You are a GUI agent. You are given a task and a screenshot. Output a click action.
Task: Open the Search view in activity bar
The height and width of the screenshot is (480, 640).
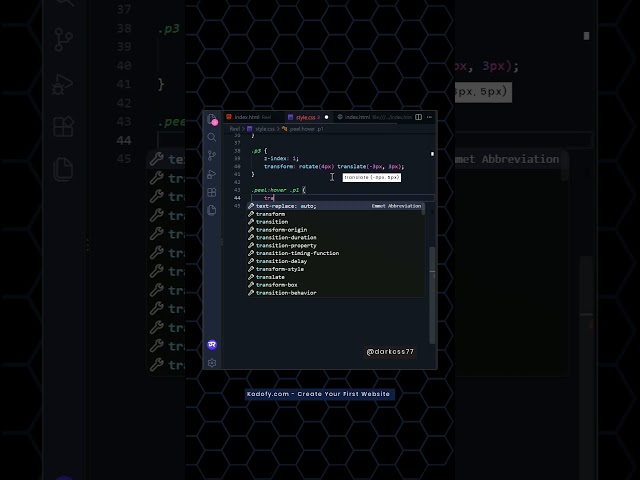(x=211, y=137)
